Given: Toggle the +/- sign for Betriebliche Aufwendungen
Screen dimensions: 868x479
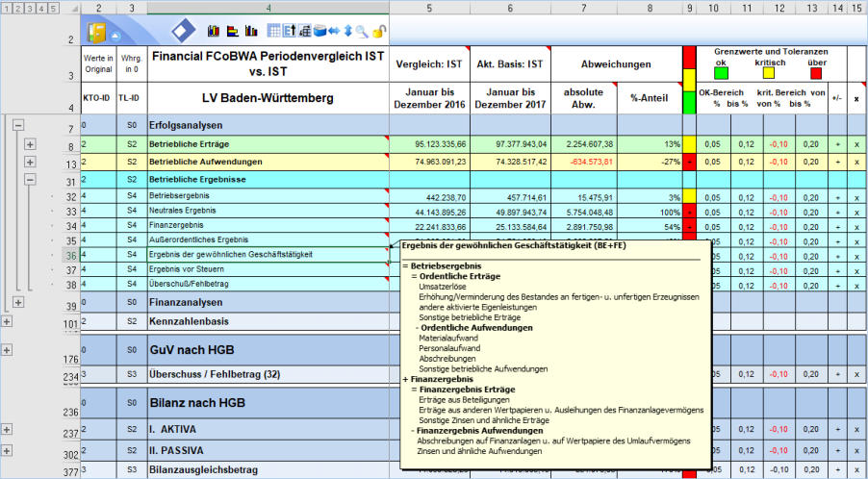Looking at the screenshot, I should pyautogui.click(x=837, y=162).
